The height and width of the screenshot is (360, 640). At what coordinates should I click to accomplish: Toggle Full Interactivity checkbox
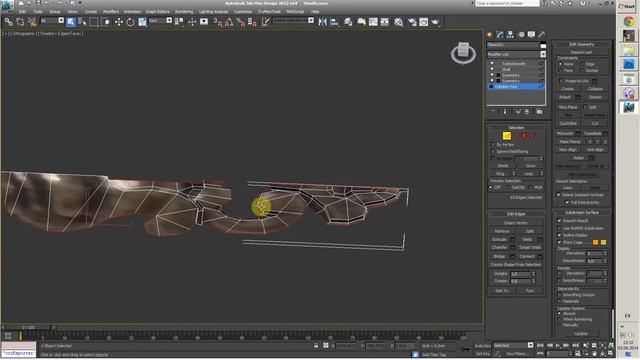tap(567, 202)
